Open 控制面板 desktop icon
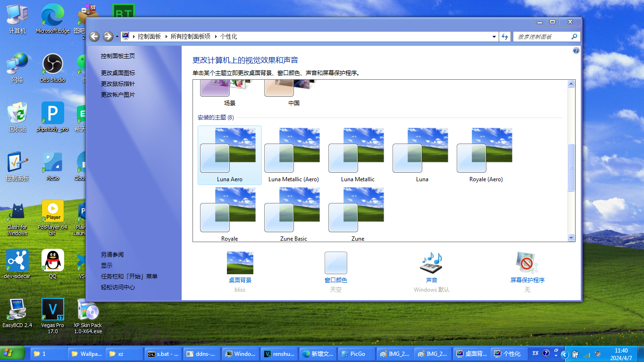The image size is (644, 362). (x=17, y=166)
